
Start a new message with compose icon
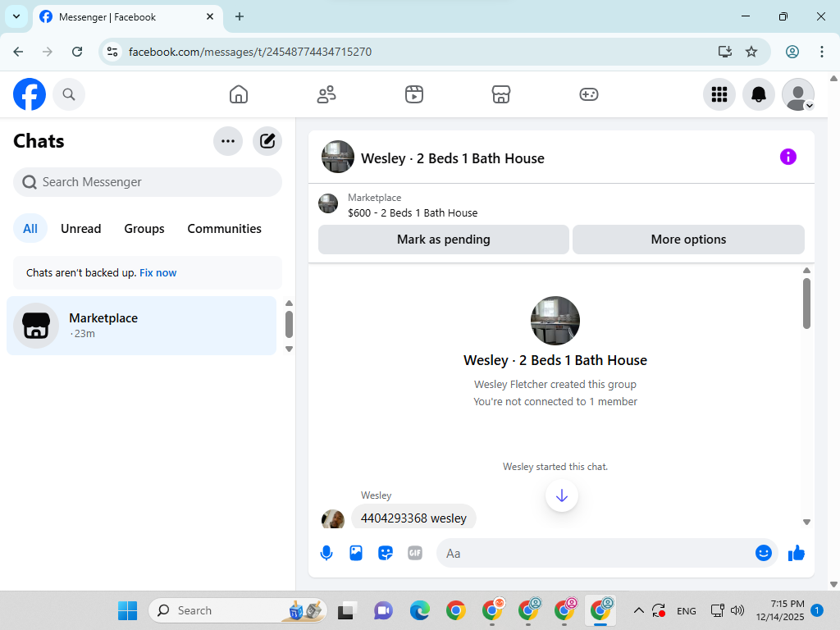click(267, 141)
